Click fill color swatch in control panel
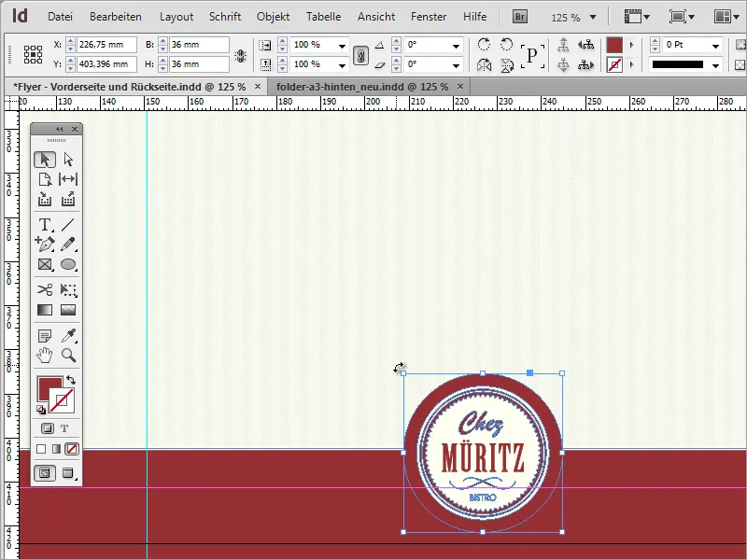 pyautogui.click(x=614, y=45)
